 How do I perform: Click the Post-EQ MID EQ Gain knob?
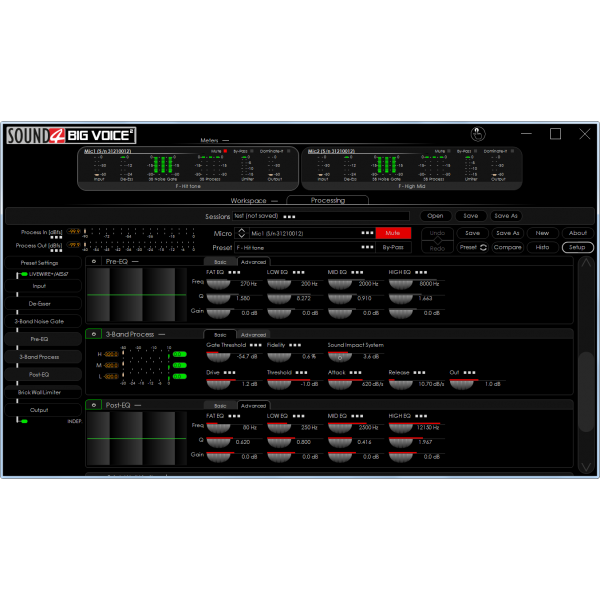[340, 457]
